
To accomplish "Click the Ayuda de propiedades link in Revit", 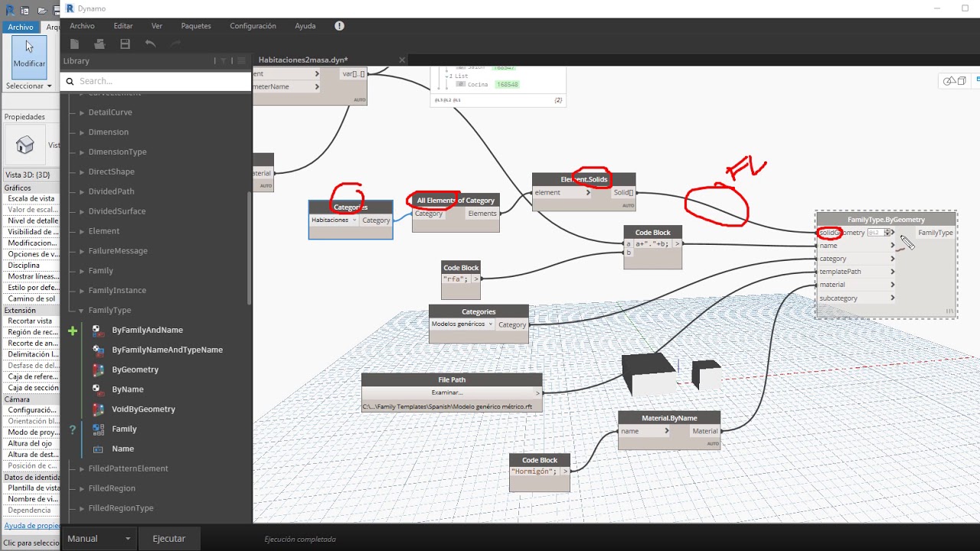I will 31,526.
